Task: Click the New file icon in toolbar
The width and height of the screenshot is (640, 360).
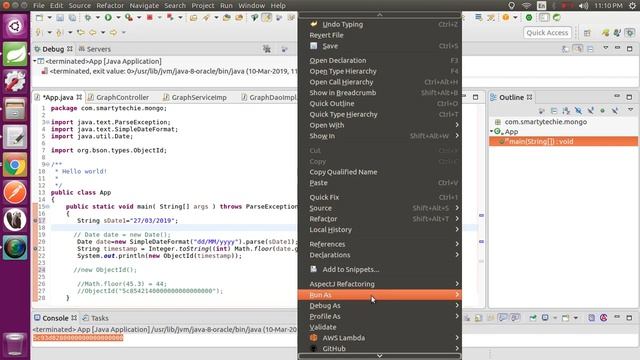Action: (39, 18)
